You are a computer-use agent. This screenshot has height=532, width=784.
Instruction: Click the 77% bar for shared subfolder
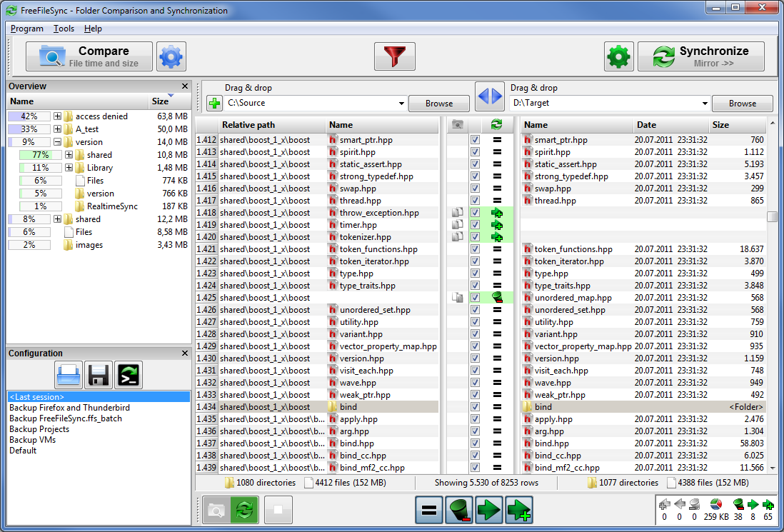pos(41,155)
